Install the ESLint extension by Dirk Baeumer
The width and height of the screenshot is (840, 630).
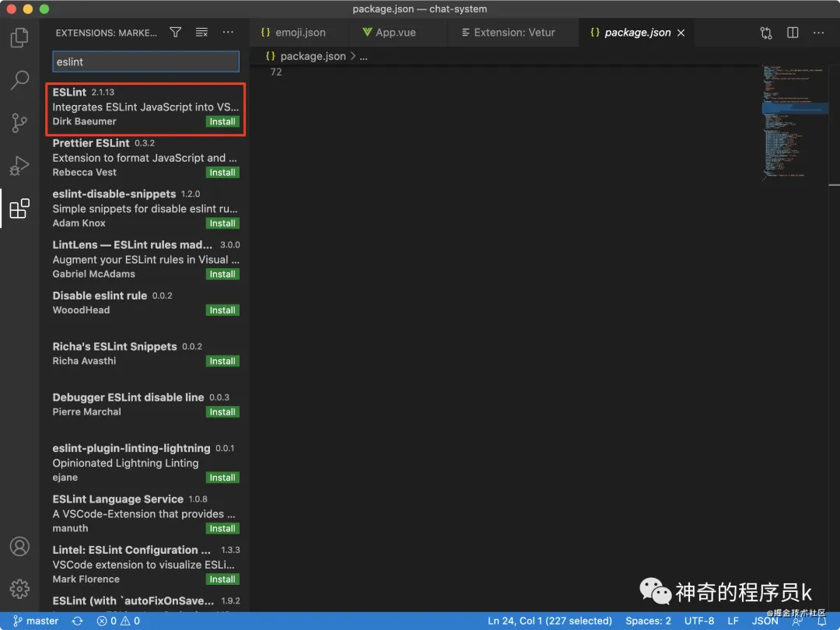pyautogui.click(x=222, y=121)
